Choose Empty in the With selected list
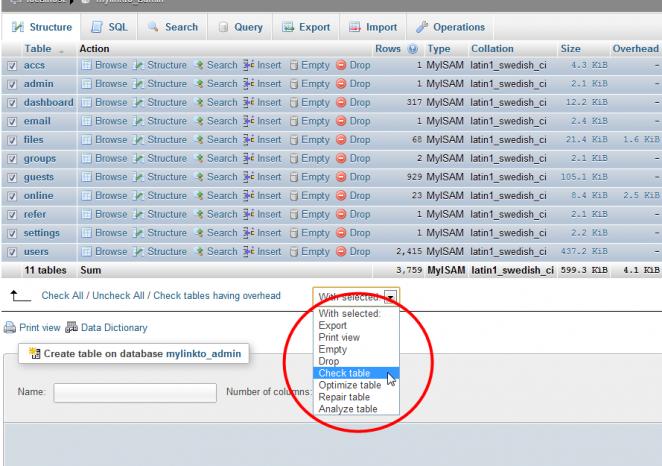The image size is (662, 466). 356,349
